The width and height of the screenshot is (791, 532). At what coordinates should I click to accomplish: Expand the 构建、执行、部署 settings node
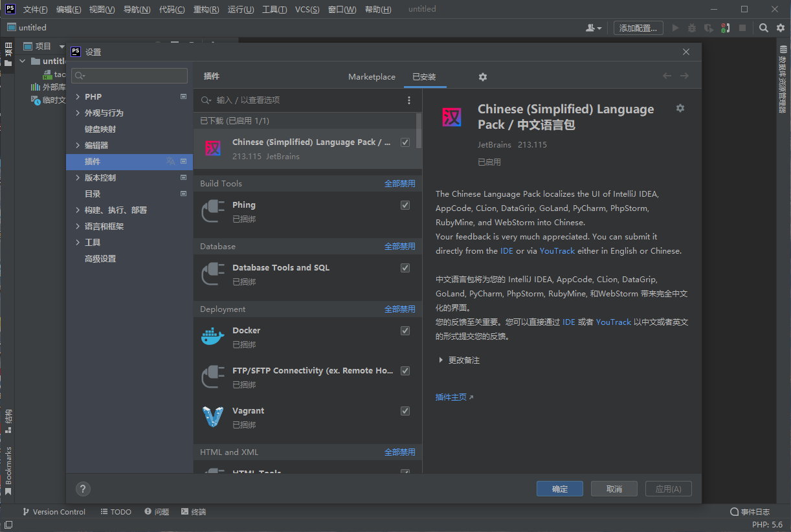(78, 210)
